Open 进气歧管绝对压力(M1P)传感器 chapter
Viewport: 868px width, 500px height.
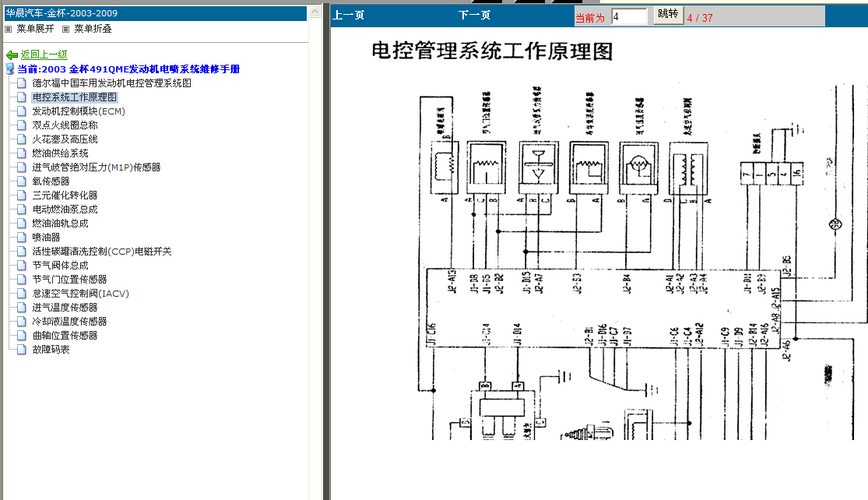point(97,167)
